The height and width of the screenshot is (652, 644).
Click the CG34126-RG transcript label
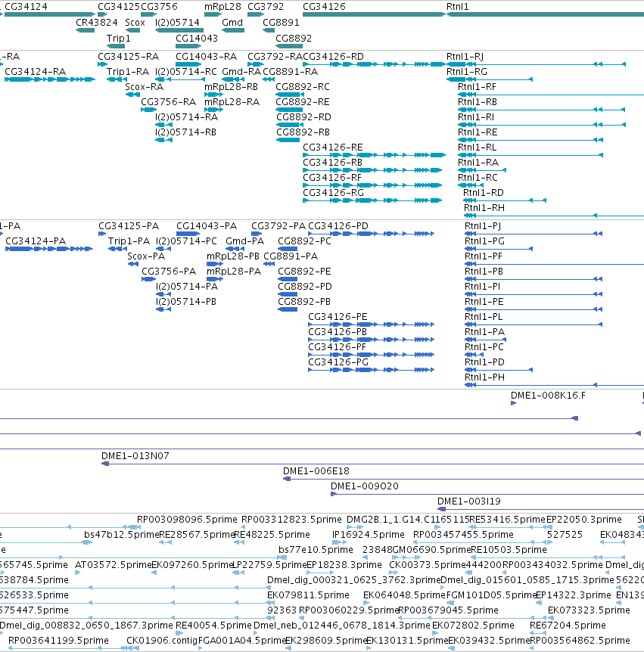pos(333,193)
